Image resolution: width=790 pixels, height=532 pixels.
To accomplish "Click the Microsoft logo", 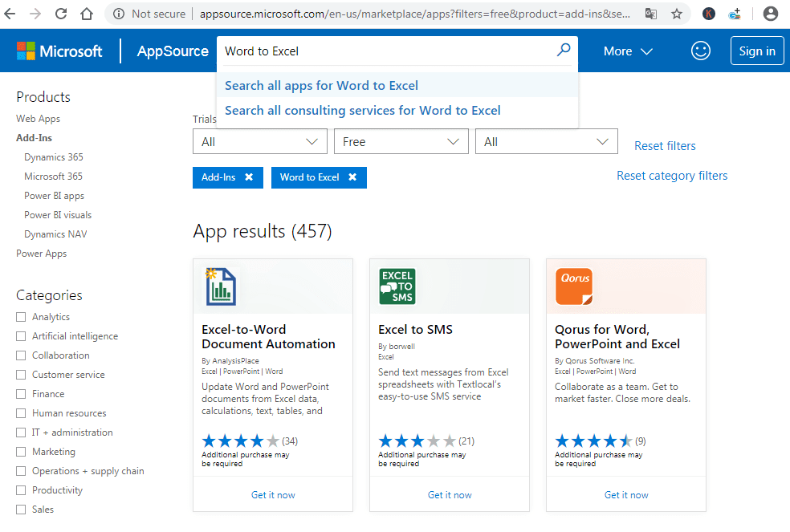I will (x=59, y=51).
